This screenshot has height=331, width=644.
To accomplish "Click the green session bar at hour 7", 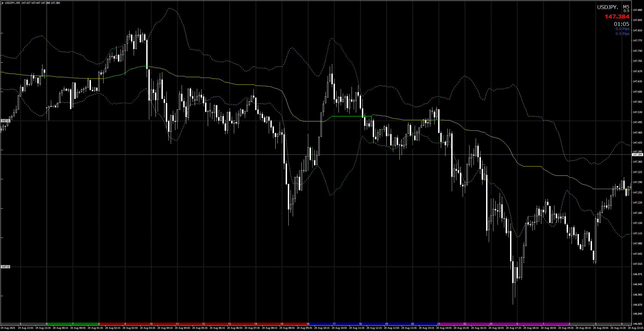I will tap(73, 324).
